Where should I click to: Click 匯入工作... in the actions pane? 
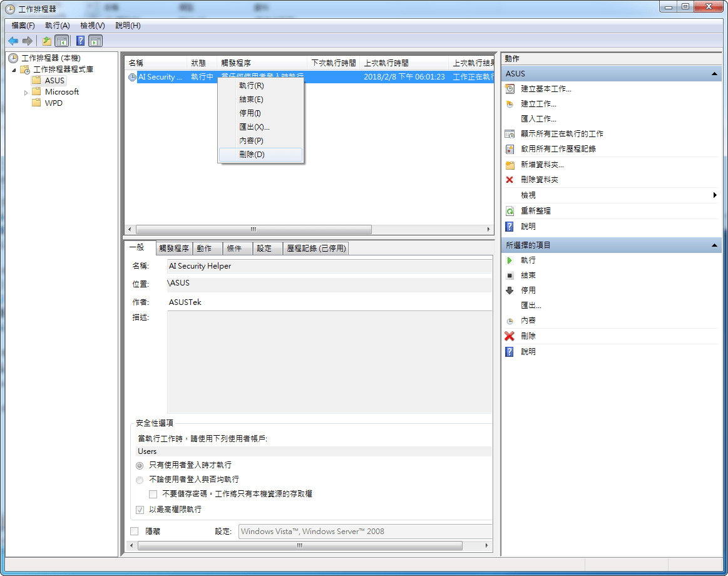tap(538, 119)
